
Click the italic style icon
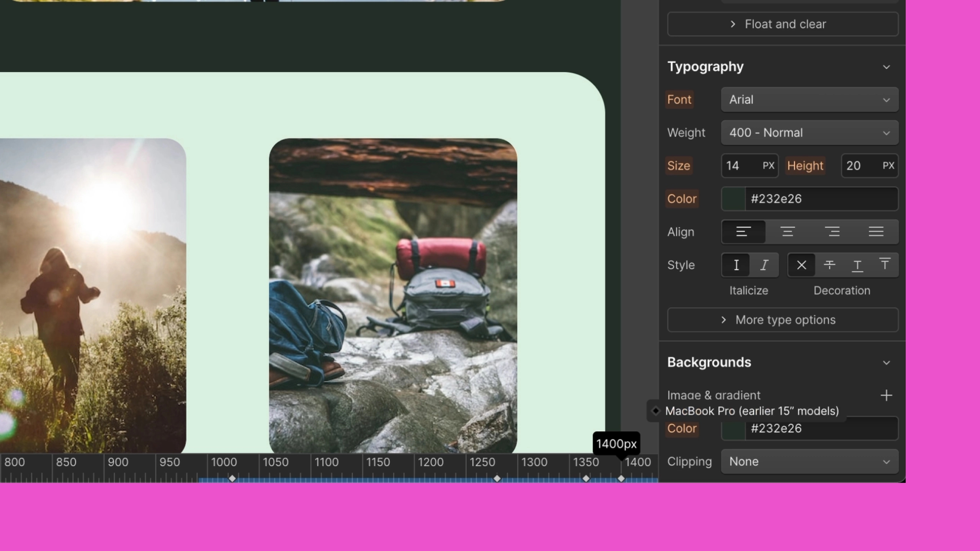tap(764, 264)
